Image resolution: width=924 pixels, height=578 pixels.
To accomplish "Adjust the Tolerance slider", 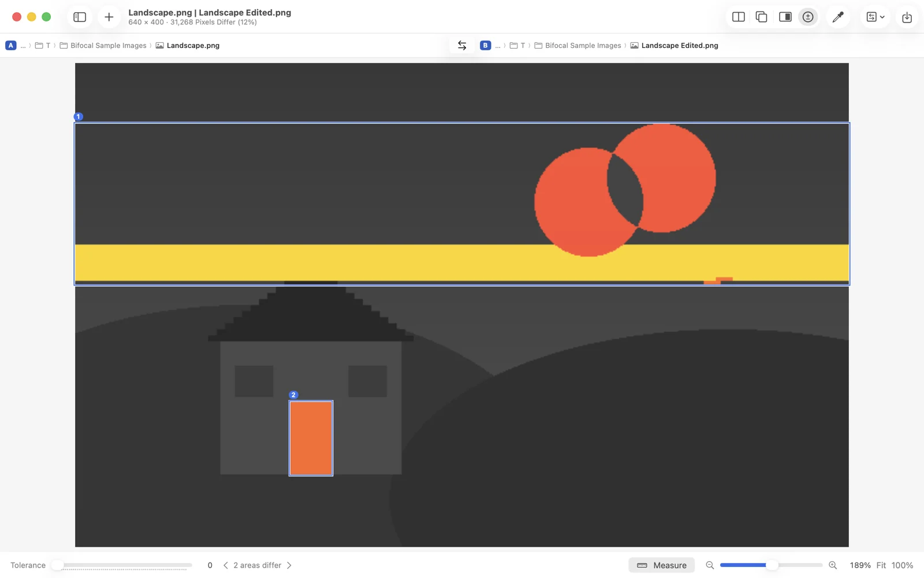I will tap(121, 565).
